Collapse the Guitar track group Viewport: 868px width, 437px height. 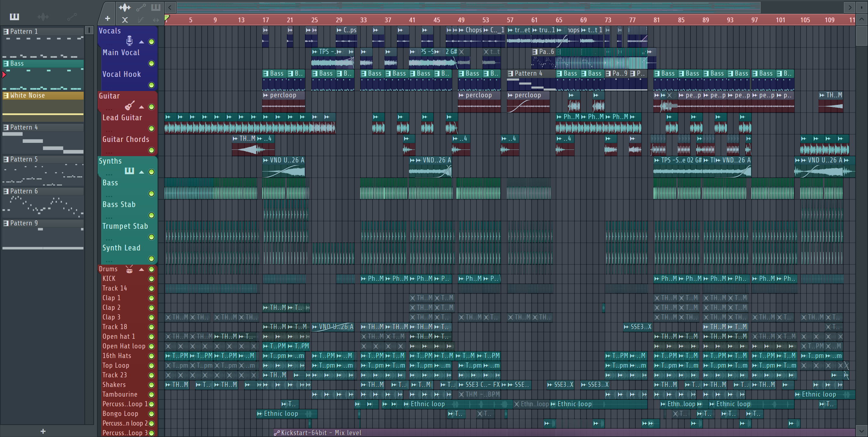pyautogui.click(x=142, y=107)
